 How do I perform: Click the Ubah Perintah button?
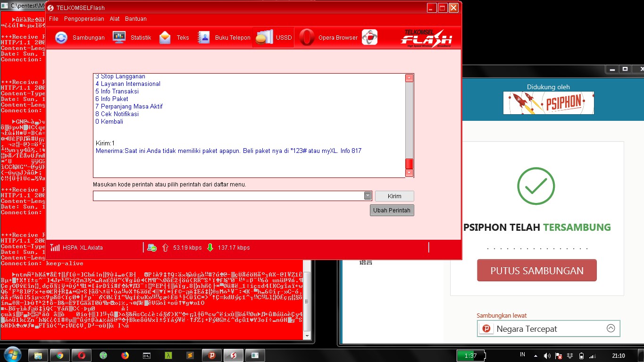click(x=392, y=210)
